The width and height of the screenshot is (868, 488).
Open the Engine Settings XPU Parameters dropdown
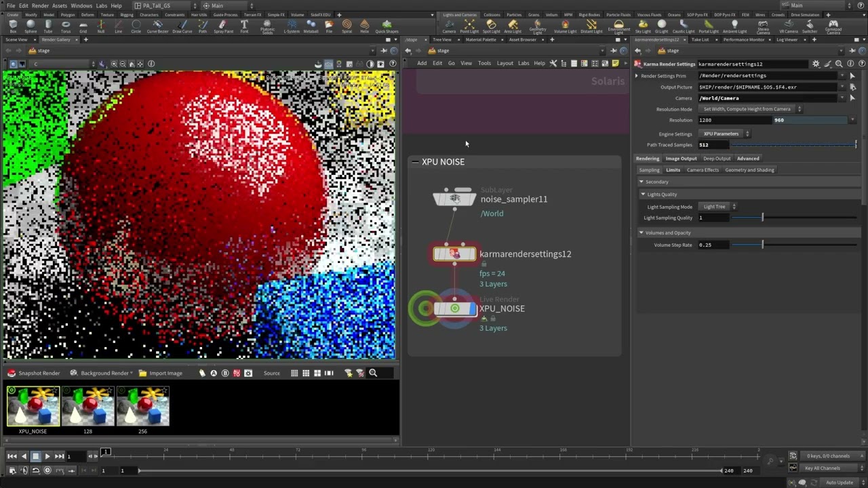tap(724, 134)
